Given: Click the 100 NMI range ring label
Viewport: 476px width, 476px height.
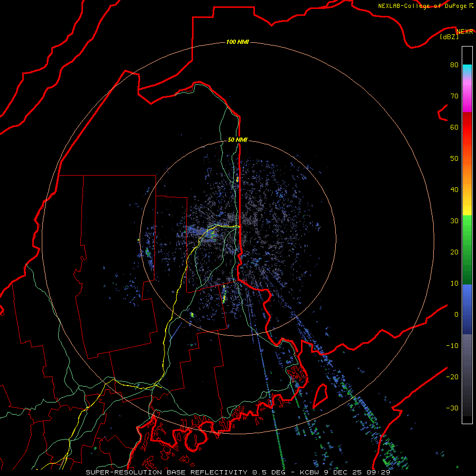Looking at the screenshot, I should click(237, 42).
